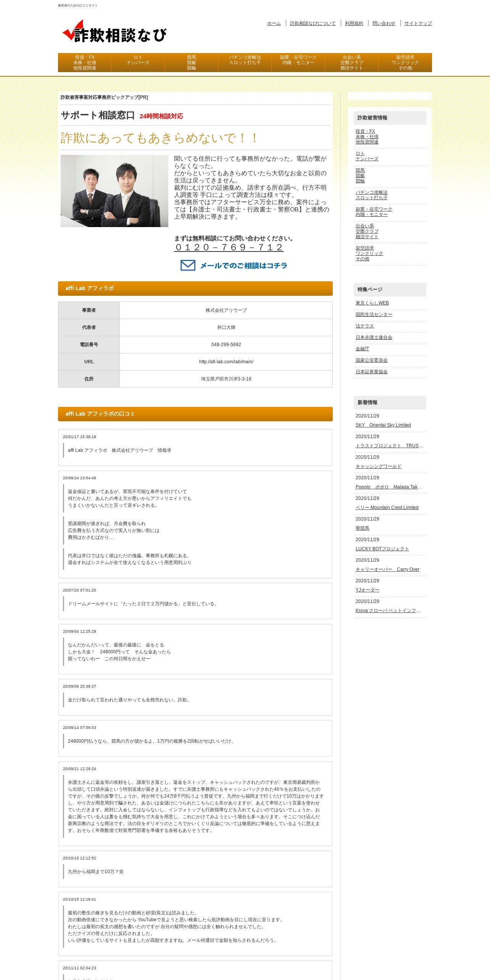The height and width of the screenshot is (980, 490).
Task: Click table cell 井口大輝
Action: [x=226, y=327]
